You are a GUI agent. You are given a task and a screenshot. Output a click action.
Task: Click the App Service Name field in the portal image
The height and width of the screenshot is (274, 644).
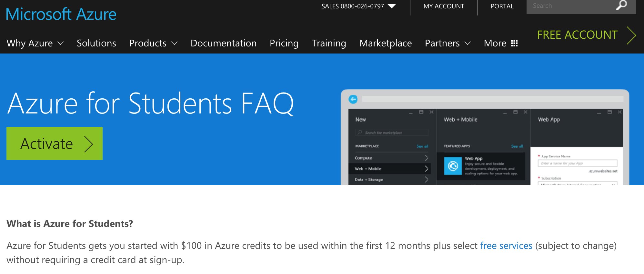[x=578, y=163]
